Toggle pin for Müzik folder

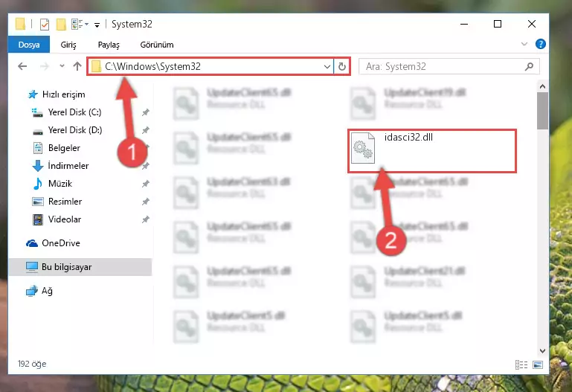[x=146, y=184]
